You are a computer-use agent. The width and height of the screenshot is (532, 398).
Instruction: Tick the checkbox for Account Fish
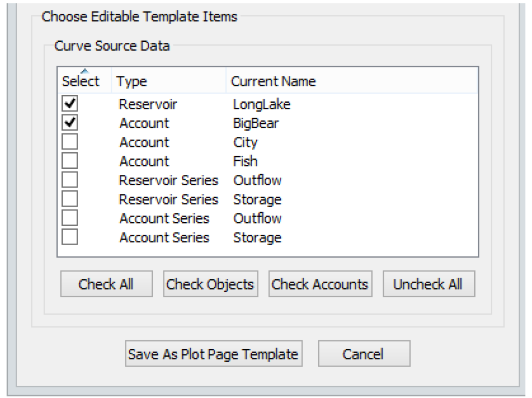click(70, 162)
